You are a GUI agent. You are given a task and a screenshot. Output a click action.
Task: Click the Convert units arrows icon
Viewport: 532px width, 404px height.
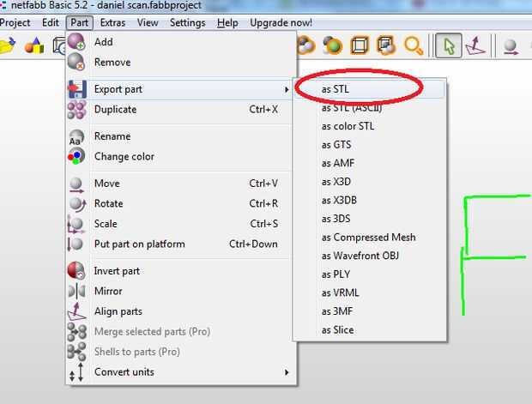click(x=76, y=372)
